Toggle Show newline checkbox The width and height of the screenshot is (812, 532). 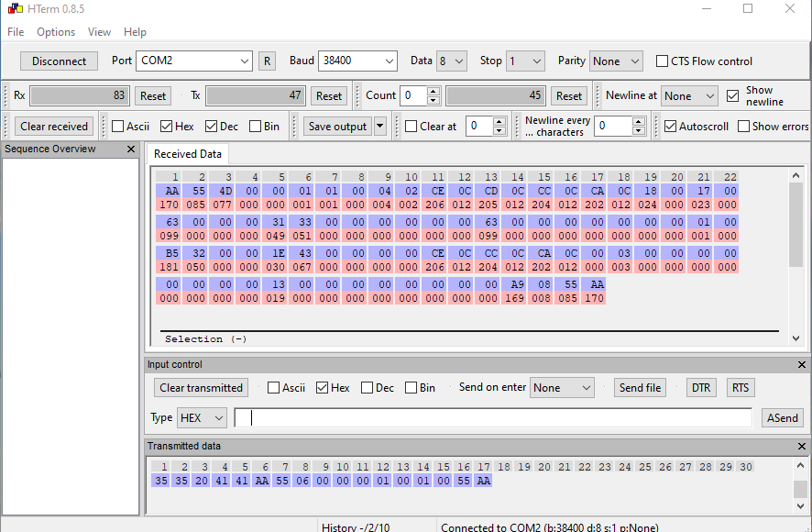(x=732, y=96)
